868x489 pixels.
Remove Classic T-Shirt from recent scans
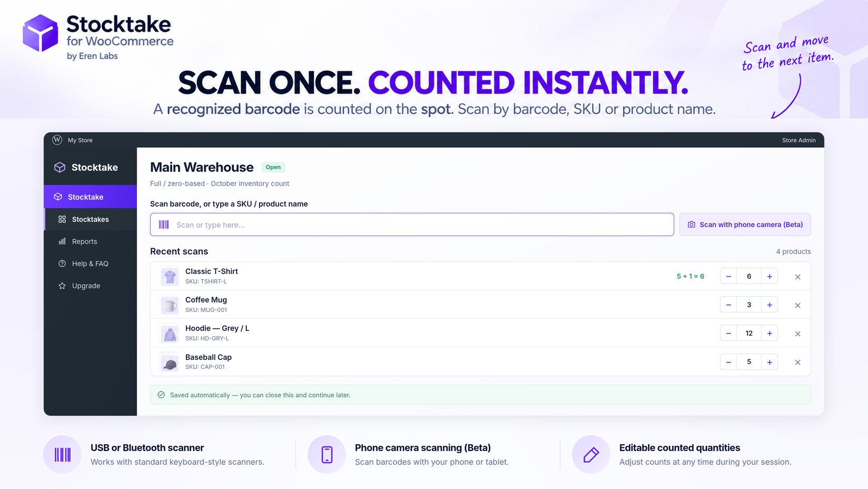point(797,277)
